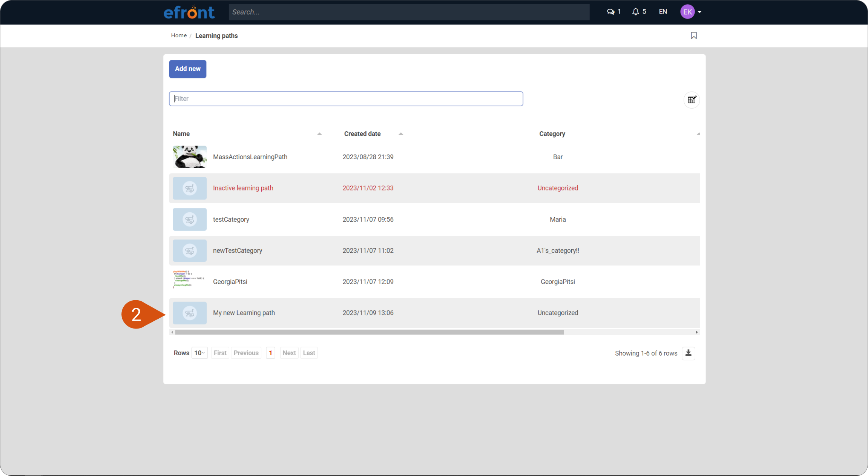Open the EK user avatar menu
The height and width of the screenshot is (476, 868).
(687, 12)
